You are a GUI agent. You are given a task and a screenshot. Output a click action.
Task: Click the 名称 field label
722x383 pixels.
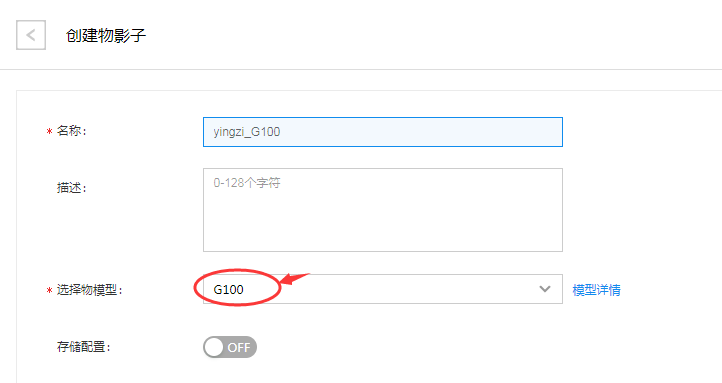(x=71, y=131)
